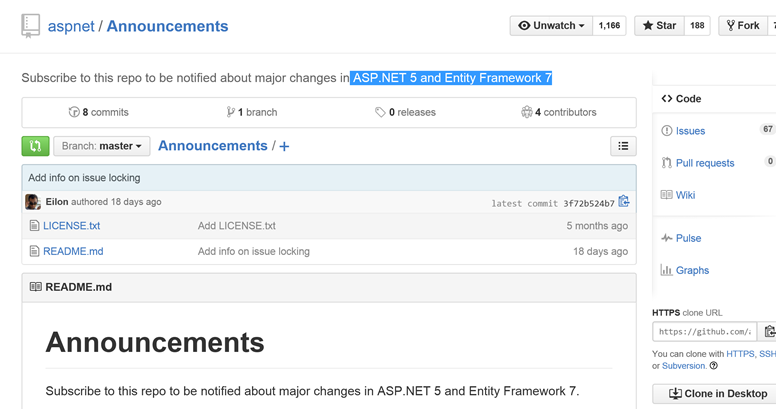This screenshot has height=409, width=776.
Task: Click Eilon's avatar thumbnail
Action: point(33,202)
